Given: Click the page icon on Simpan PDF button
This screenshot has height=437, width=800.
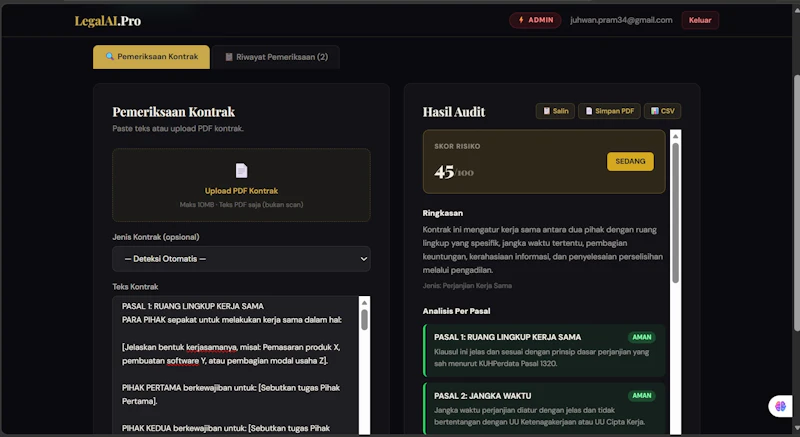Looking at the screenshot, I should pos(588,111).
